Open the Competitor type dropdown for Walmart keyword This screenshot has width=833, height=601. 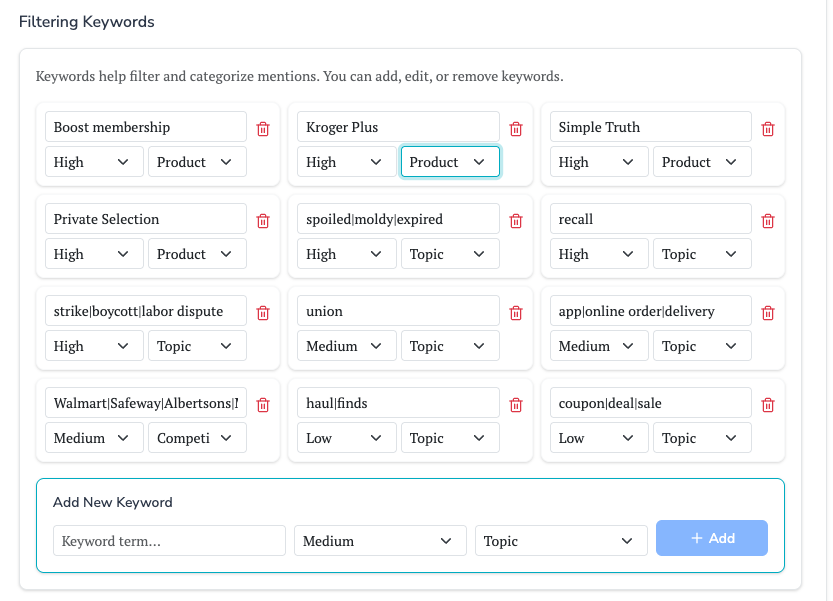(197, 438)
